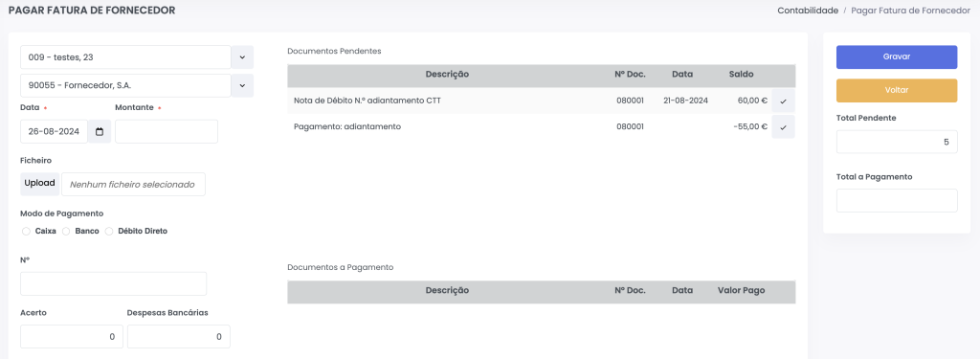Click the 60,00 € balance cell
The width and height of the screenshot is (980, 359).
(752, 101)
